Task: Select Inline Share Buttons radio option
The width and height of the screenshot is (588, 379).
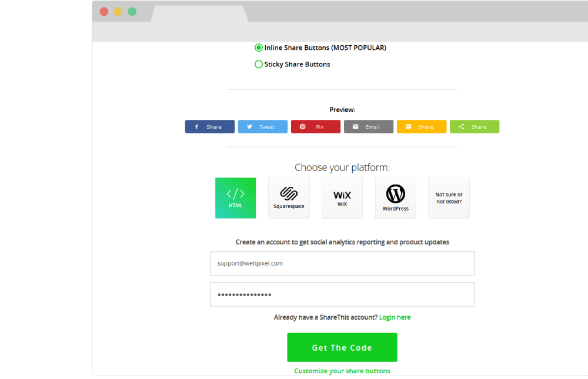Action: [x=259, y=48]
